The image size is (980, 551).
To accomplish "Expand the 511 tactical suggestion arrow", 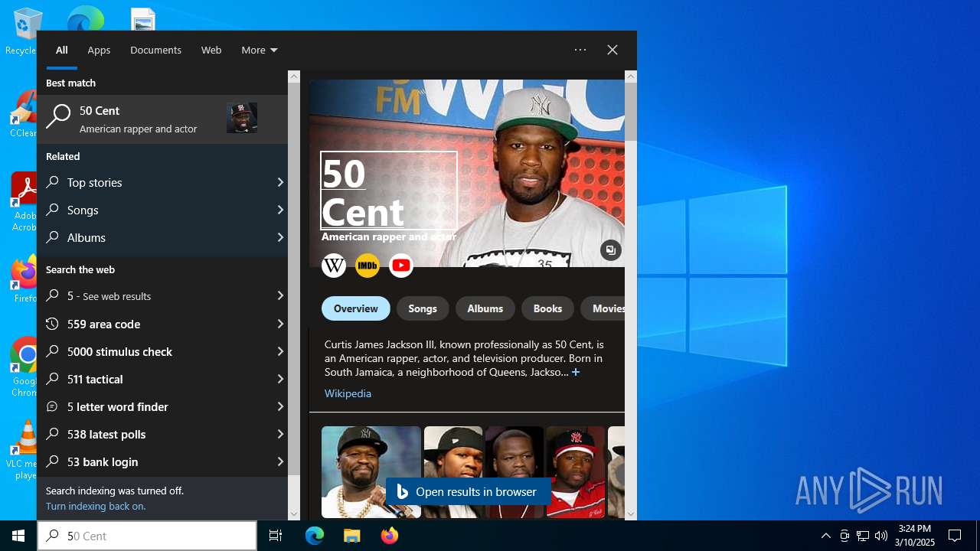I will pyautogui.click(x=280, y=379).
